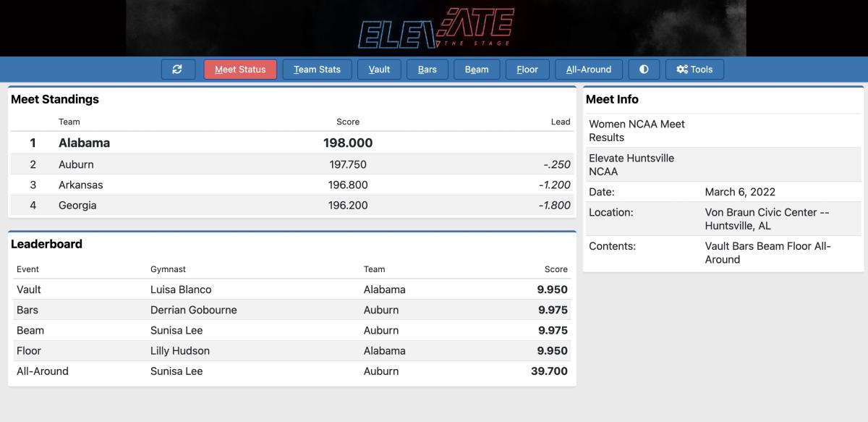Click Sunisa Lee's Beam row
This screenshot has width=868, height=422.
(292, 330)
